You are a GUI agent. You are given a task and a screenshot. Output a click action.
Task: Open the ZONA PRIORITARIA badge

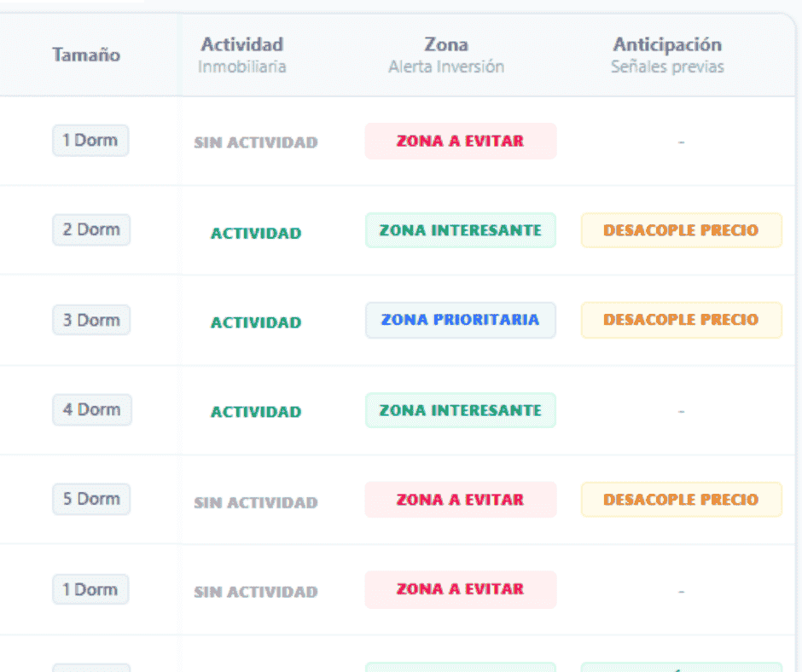pos(460,321)
